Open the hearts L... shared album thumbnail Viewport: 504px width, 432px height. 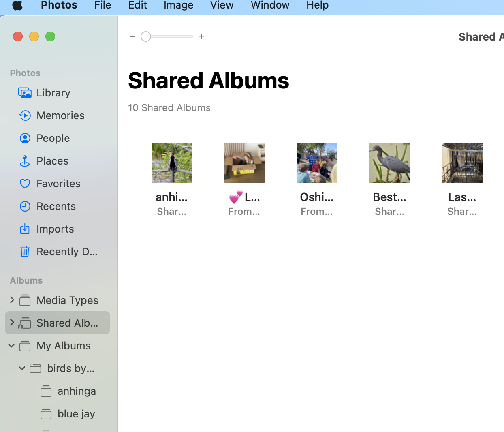(x=244, y=163)
